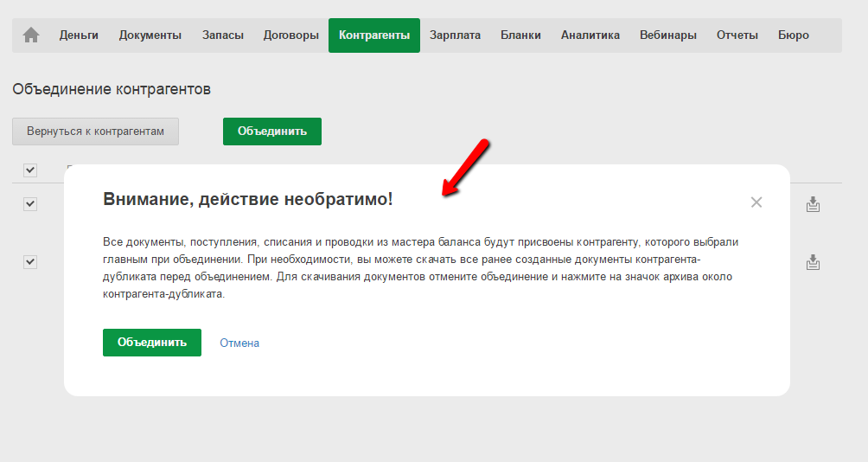
Task: Toggle the select-all checkbox in the table header
Action: 30,170
